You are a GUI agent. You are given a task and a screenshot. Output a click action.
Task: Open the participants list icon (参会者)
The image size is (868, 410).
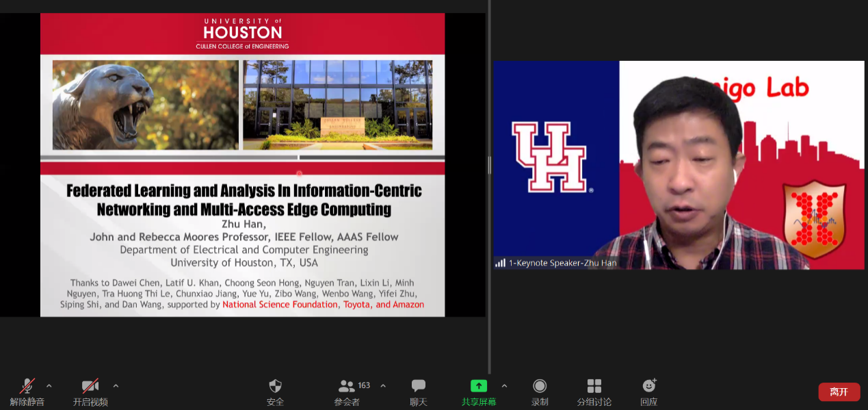coord(347,386)
